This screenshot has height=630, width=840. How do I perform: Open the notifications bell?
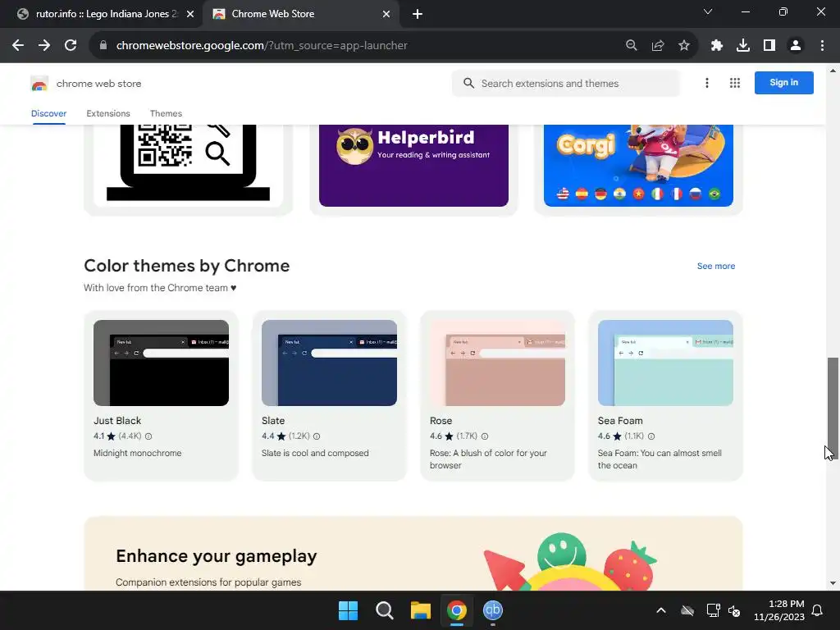[818, 610]
